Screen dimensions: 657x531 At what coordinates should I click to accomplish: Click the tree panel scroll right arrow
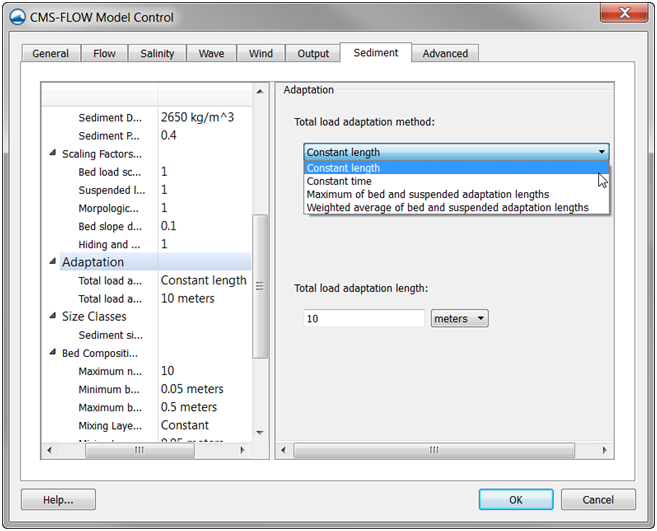click(x=242, y=450)
